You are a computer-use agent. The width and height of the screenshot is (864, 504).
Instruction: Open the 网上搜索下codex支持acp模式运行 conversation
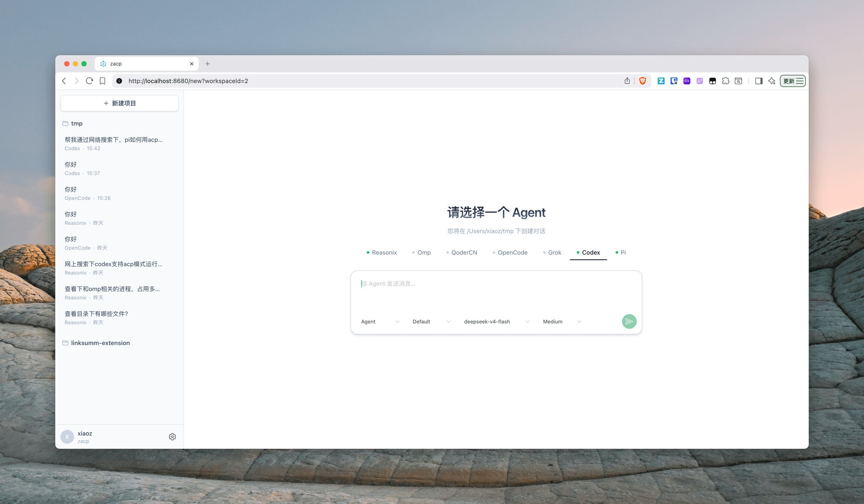click(119, 268)
